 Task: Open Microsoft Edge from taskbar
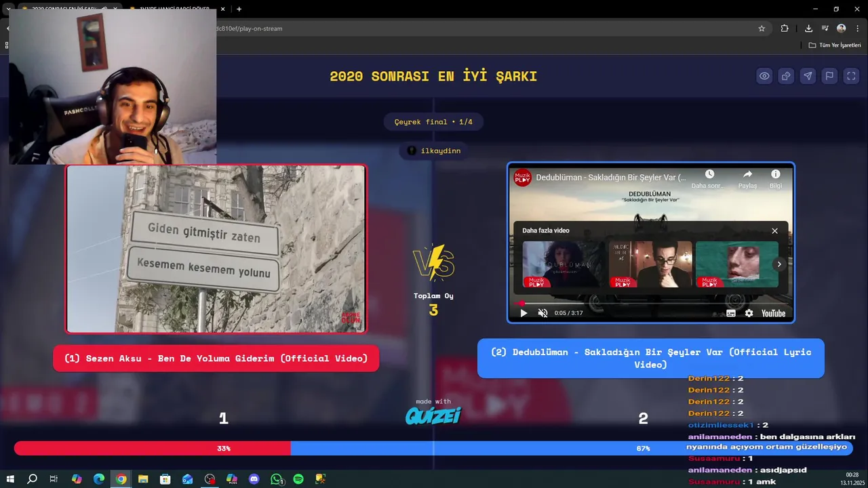(99, 479)
